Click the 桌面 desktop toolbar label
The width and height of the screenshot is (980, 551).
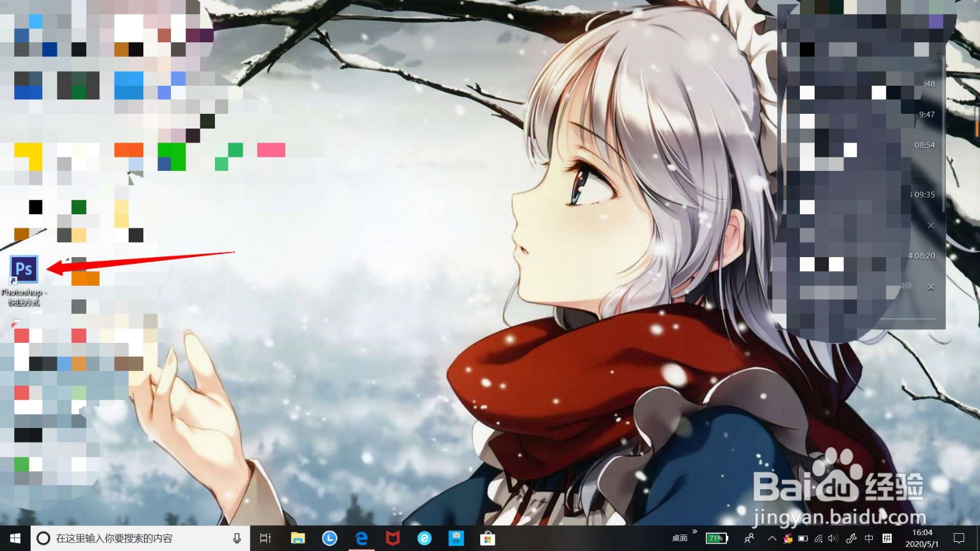point(680,538)
